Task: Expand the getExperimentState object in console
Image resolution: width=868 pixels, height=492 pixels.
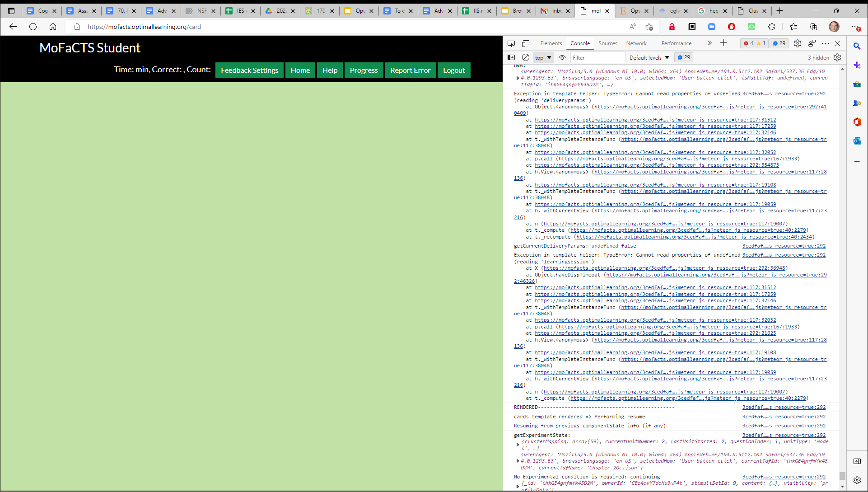Action: click(x=518, y=444)
